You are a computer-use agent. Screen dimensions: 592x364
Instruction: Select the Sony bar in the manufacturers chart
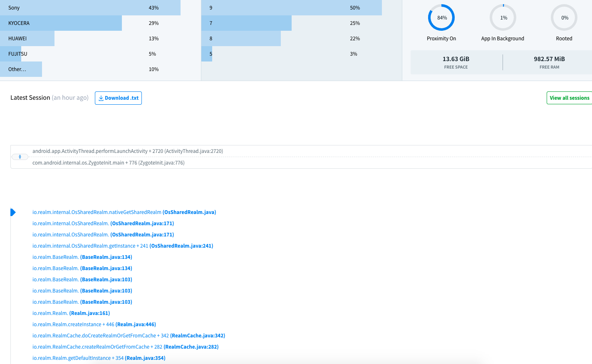[90, 7]
